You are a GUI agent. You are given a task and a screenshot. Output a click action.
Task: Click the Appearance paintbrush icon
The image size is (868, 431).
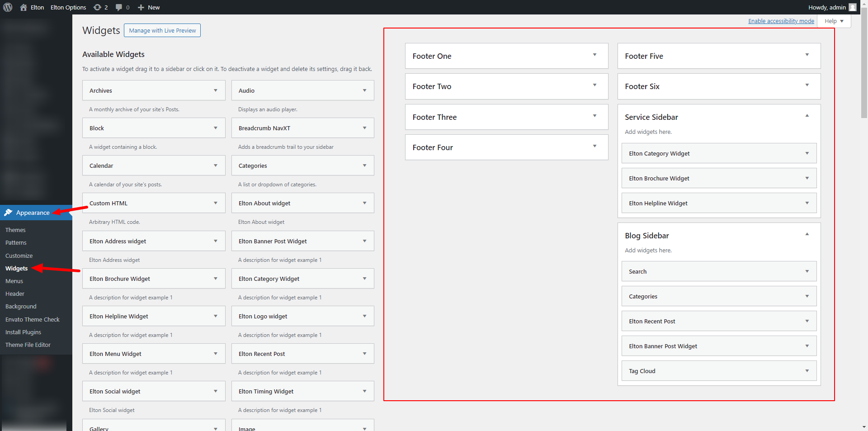pos(8,213)
